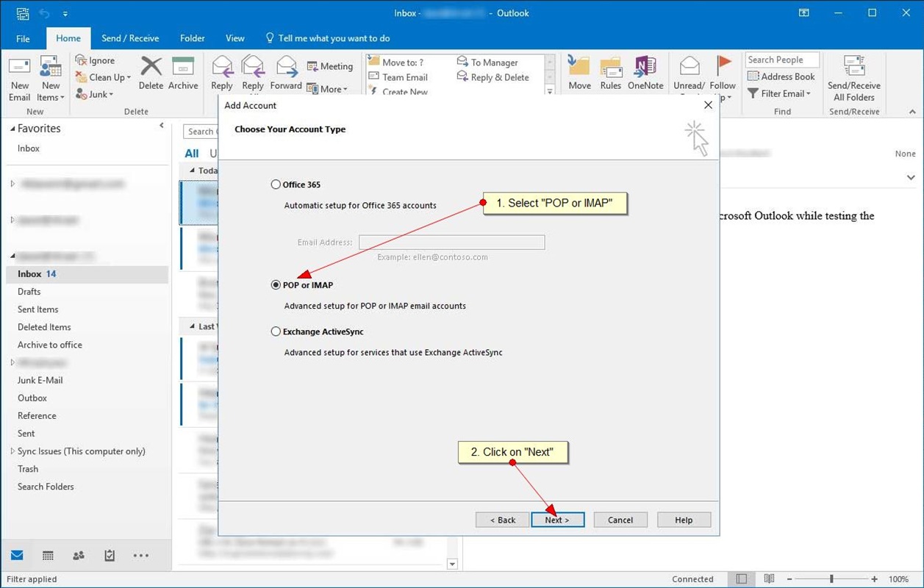Close the Add Account dialog
Screen dimensions: 924x588
click(708, 105)
